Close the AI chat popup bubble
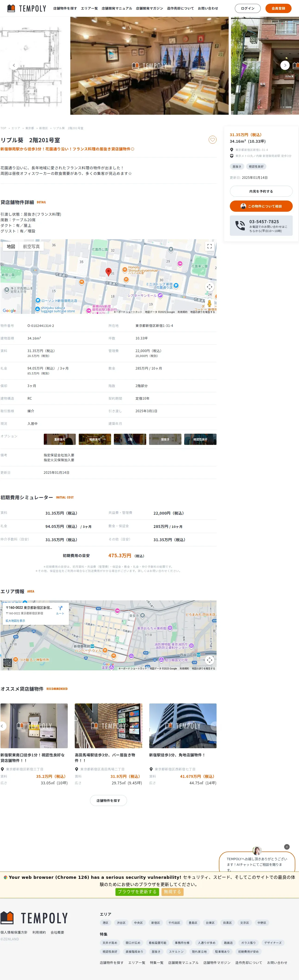The width and height of the screenshot is (299, 980). [x=287, y=846]
